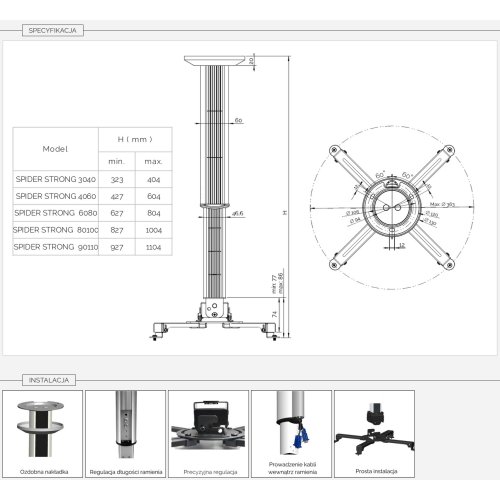The height and width of the screenshot is (500, 500).
Task: Click the SPIDER STRONG 3040 row
Action: [x=92, y=179]
